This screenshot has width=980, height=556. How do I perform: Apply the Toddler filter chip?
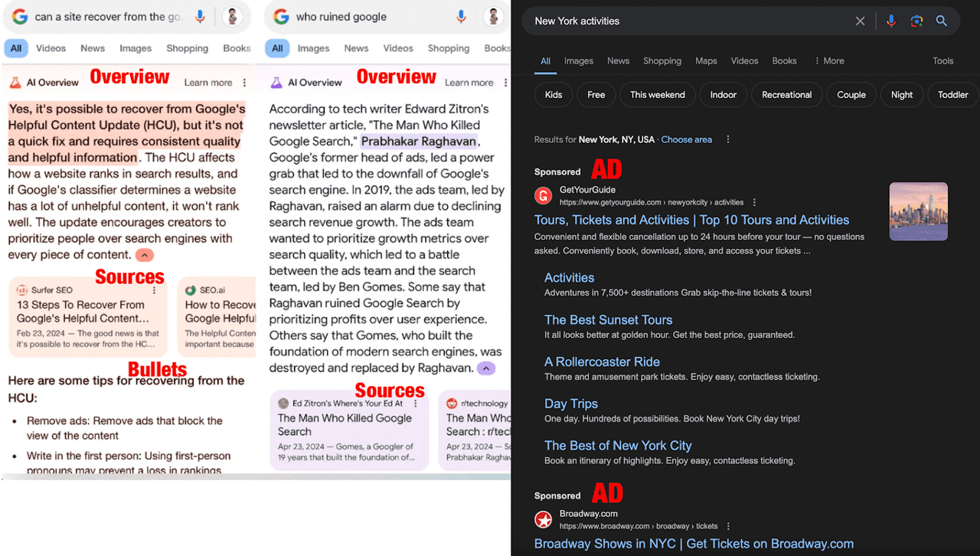(953, 95)
